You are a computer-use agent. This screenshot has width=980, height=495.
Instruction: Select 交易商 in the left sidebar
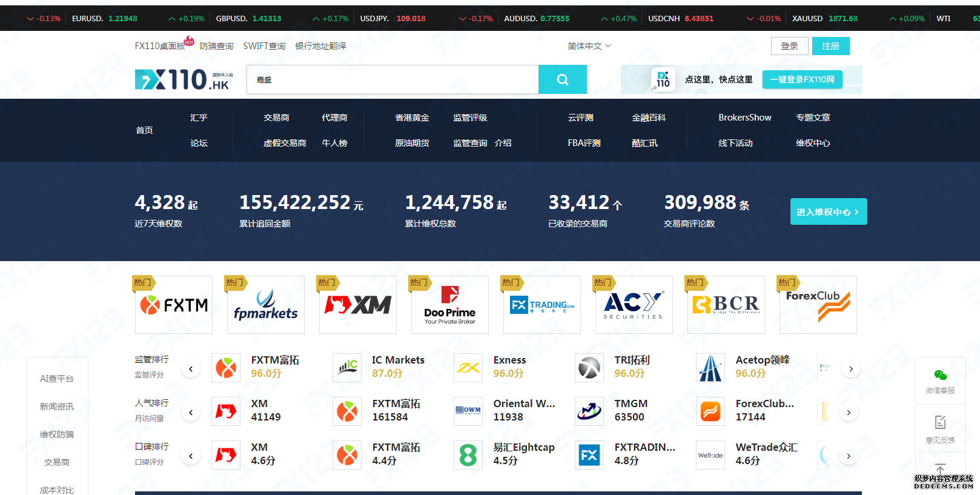[57, 462]
